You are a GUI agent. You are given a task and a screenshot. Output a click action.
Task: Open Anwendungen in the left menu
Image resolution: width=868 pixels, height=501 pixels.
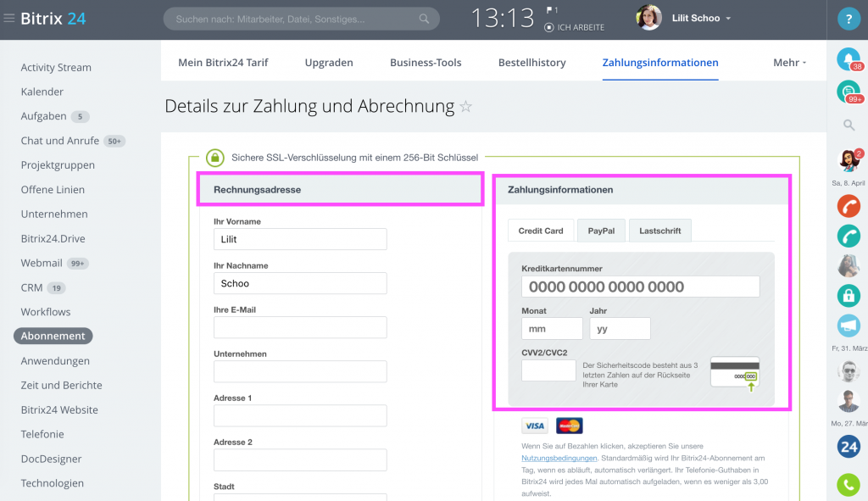[55, 361]
